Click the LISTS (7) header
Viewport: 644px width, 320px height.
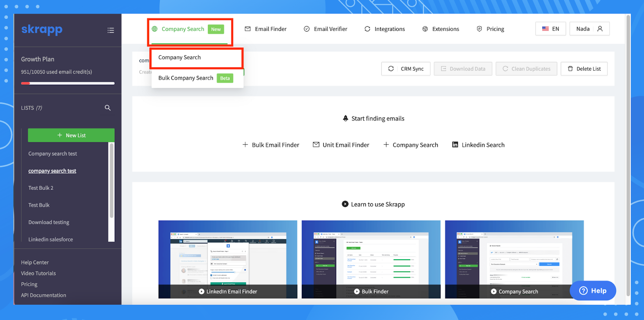[32, 108]
